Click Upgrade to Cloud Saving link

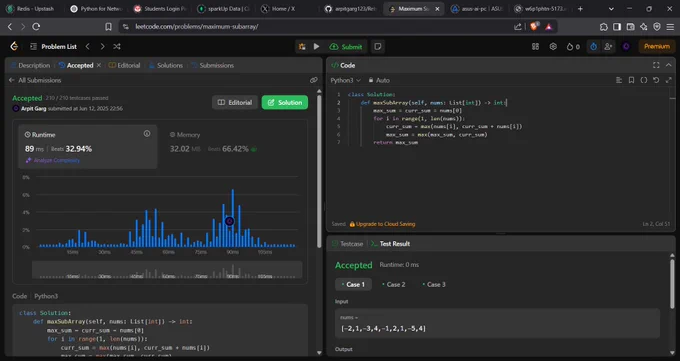[x=382, y=224]
